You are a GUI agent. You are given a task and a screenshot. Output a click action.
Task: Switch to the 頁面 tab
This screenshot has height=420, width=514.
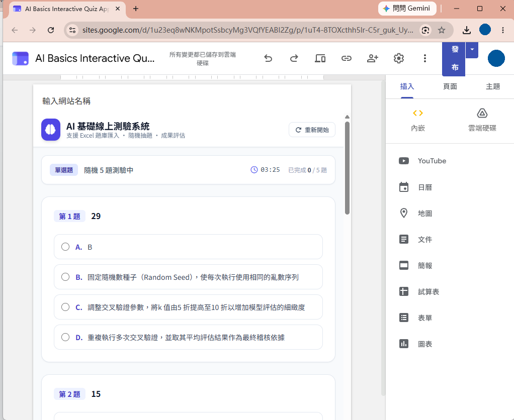[x=450, y=86]
